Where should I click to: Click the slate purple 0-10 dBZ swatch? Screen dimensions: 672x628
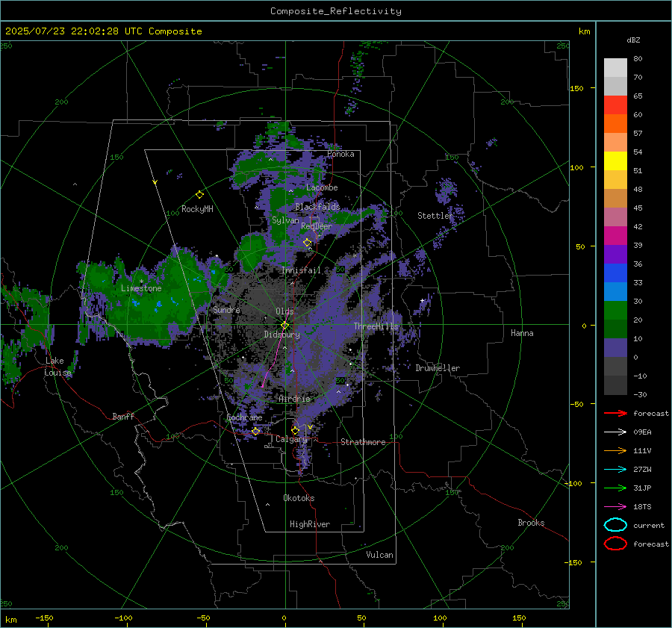coord(615,348)
